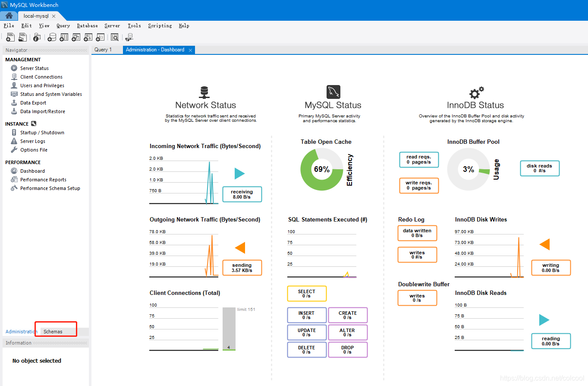Open the Tools menu

point(134,25)
